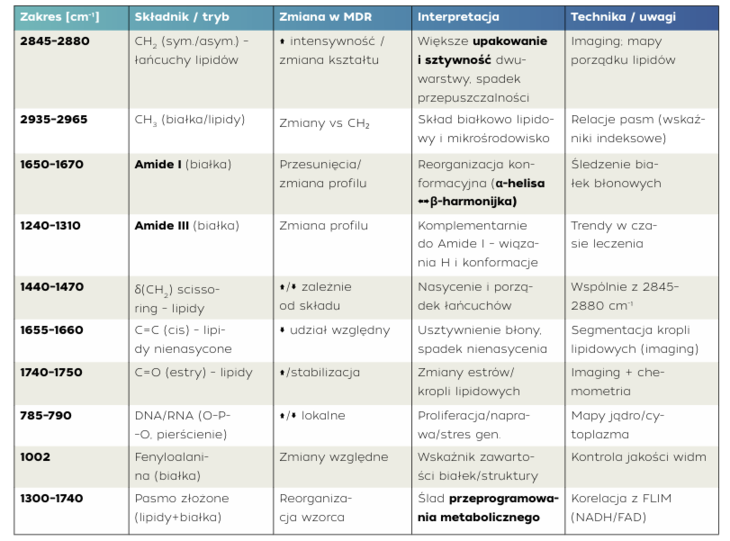
Task: Click the "C=C (cis)" unsaturated lipids cell
Action: click(x=183, y=339)
